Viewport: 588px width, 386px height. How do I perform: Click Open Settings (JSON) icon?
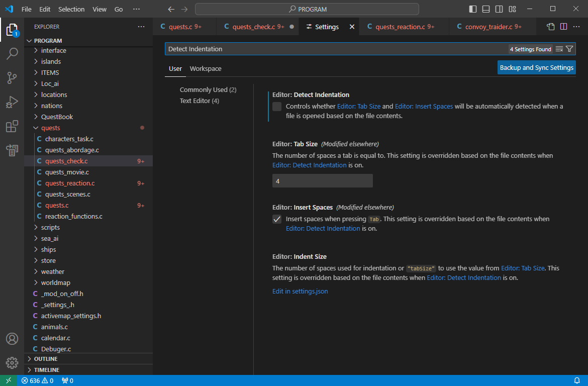click(551, 27)
